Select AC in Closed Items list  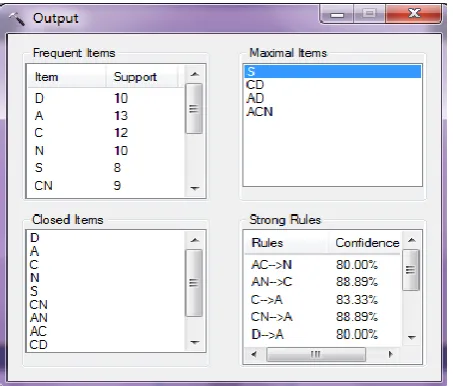(x=38, y=331)
